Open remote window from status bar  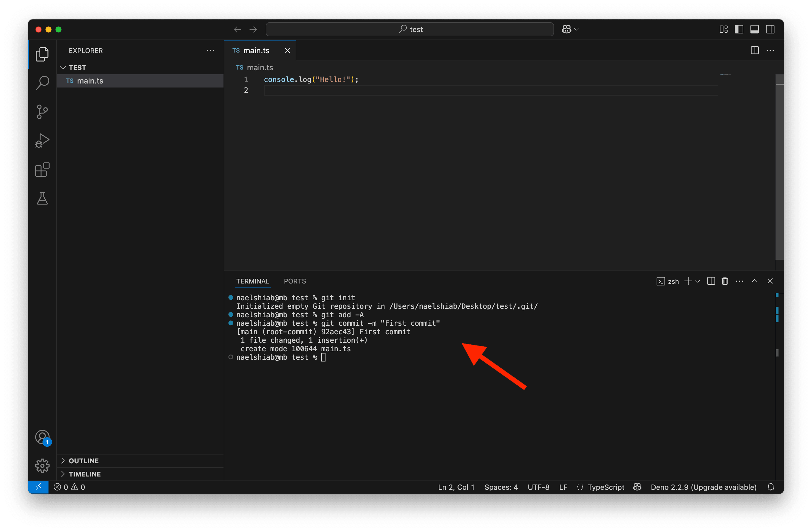coord(38,487)
